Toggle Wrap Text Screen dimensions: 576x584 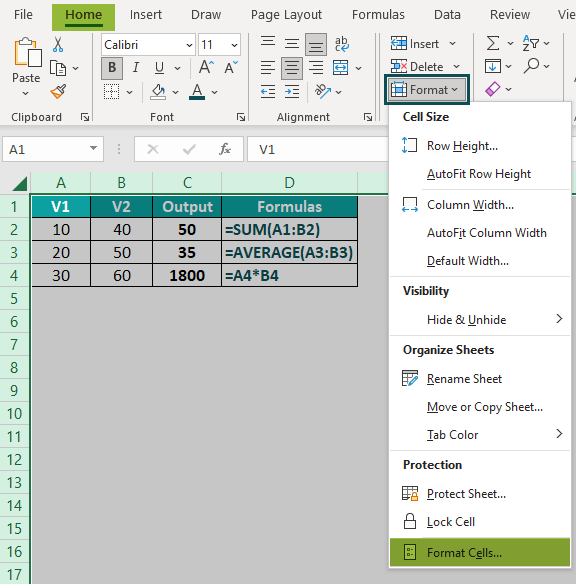click(341, 44)
